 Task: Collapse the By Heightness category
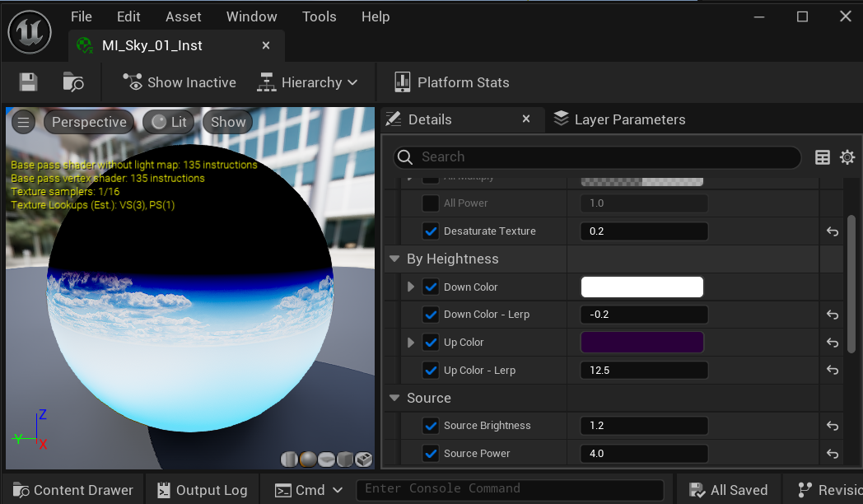(x=394, y=259)
